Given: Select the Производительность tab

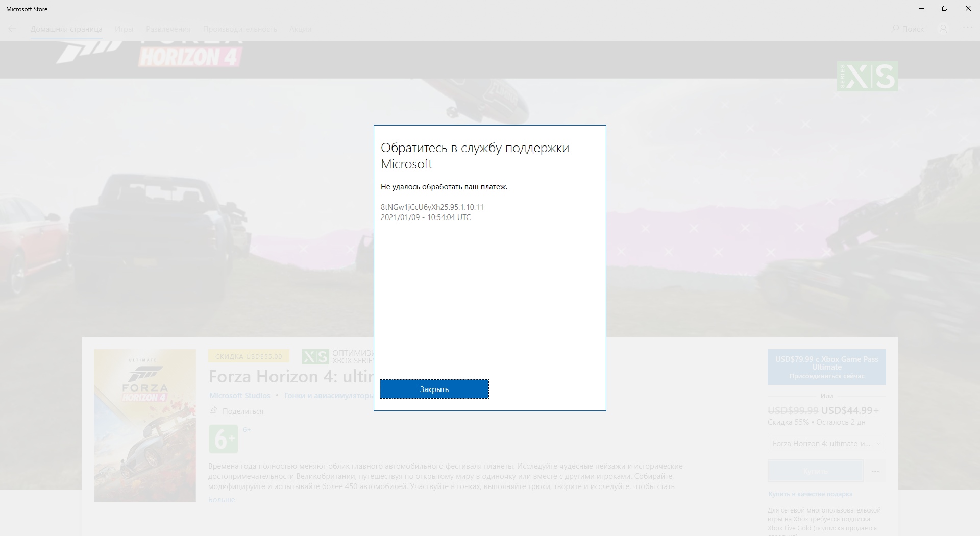Looking at the screenshot, I should point(240,29).
